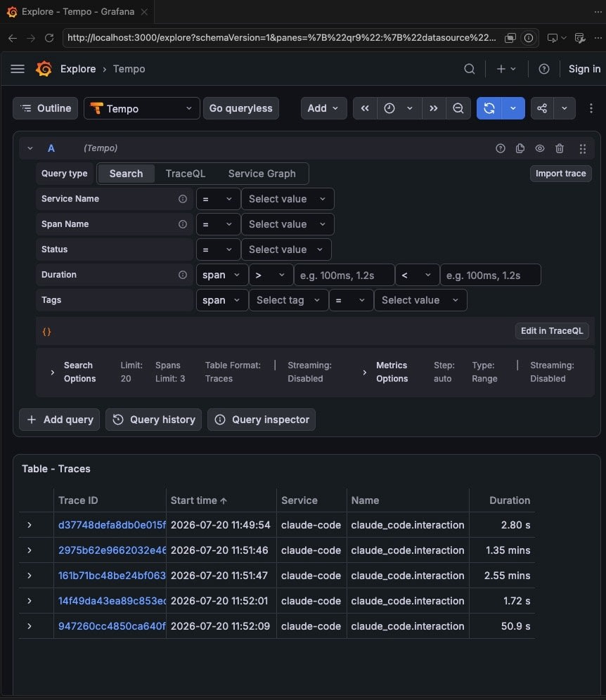This screenshot has height=700, width=606.
Task: Click Explore breadcrumb
Action: (78, 69)
